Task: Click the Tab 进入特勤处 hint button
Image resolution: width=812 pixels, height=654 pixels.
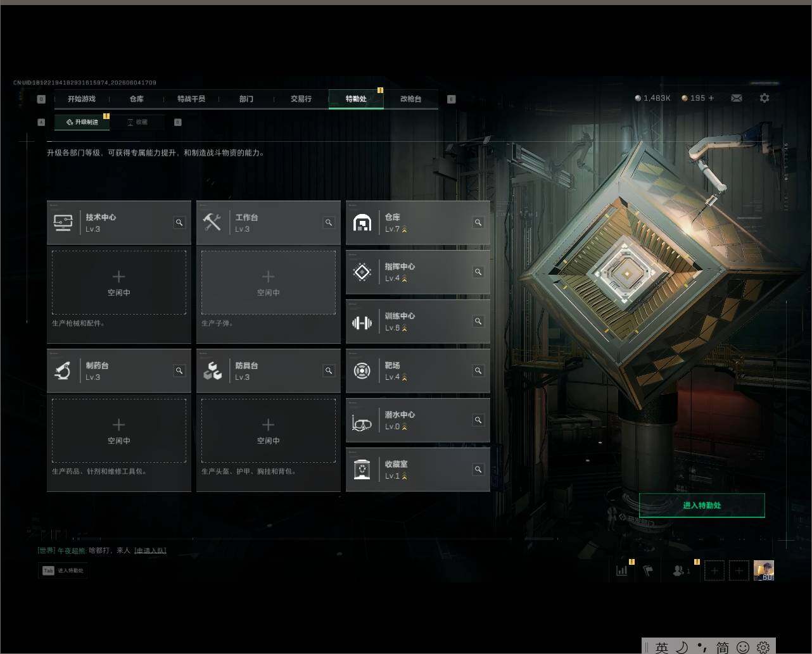Action: 63,570
